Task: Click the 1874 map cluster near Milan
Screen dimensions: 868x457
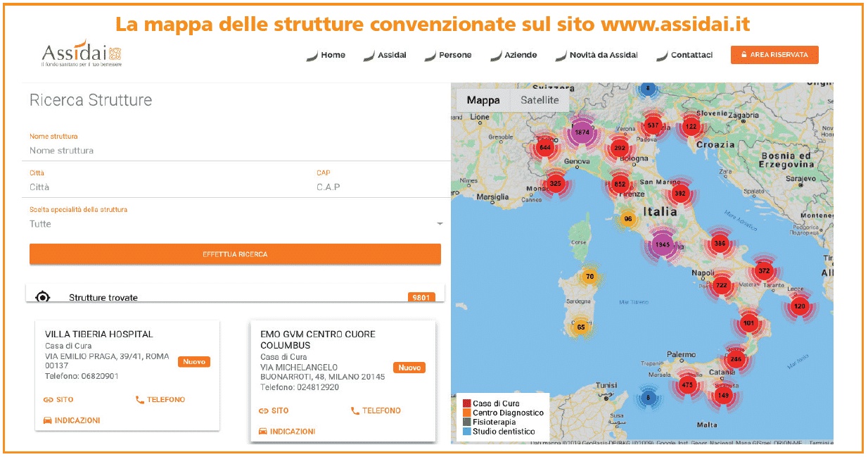Action: (582, 132)
